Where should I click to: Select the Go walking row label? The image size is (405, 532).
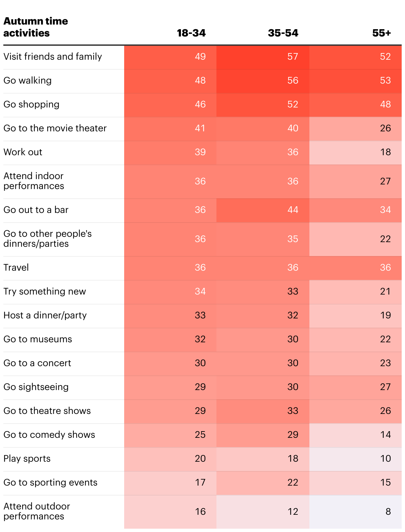click(28, 80)
